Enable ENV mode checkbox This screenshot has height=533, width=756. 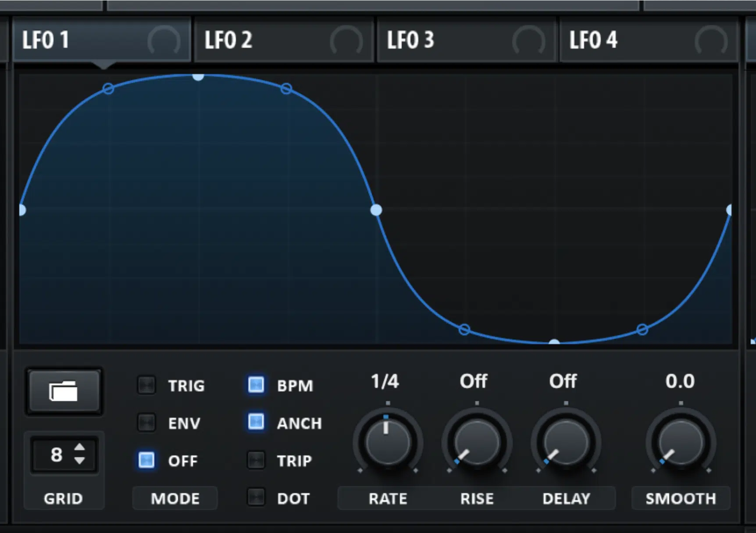click(x=146, y=423)
